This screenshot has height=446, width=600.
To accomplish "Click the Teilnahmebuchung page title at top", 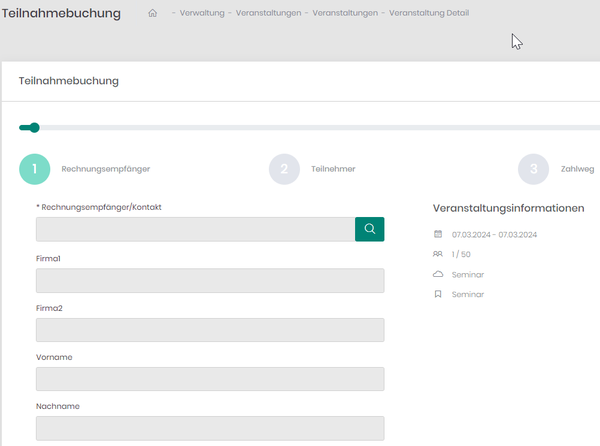I will coord(61,13).
